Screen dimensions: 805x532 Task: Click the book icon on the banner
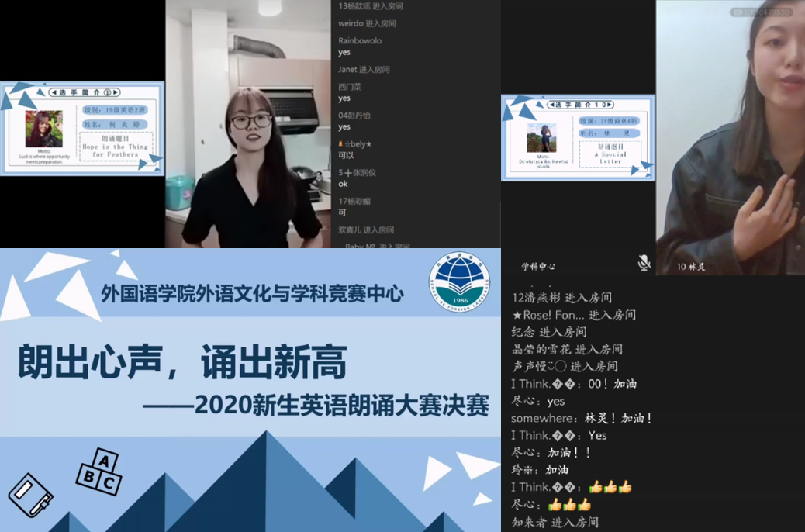tap(30, 495)
